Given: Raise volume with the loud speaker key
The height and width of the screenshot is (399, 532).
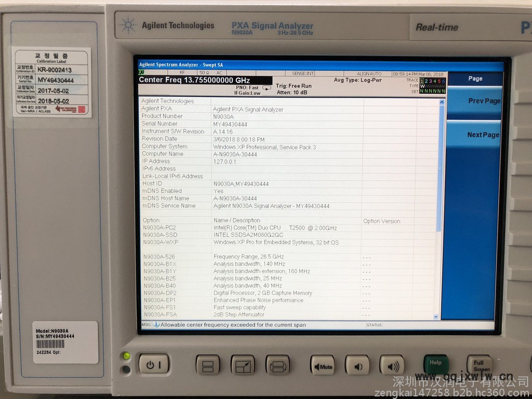Looking at the screenshot, I should click(392, 365).
